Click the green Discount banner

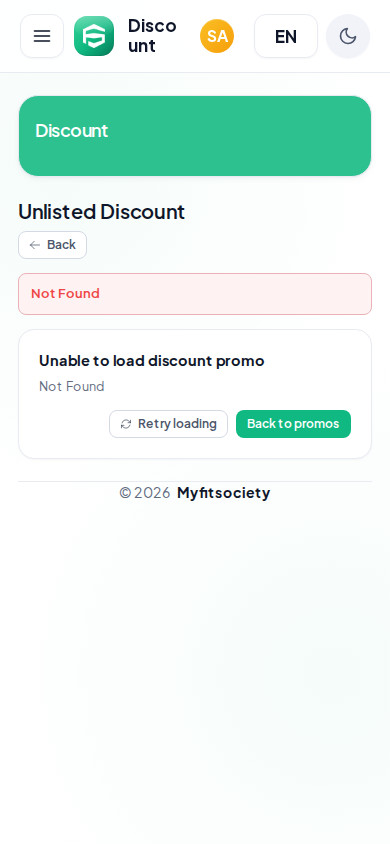(195, 136)
